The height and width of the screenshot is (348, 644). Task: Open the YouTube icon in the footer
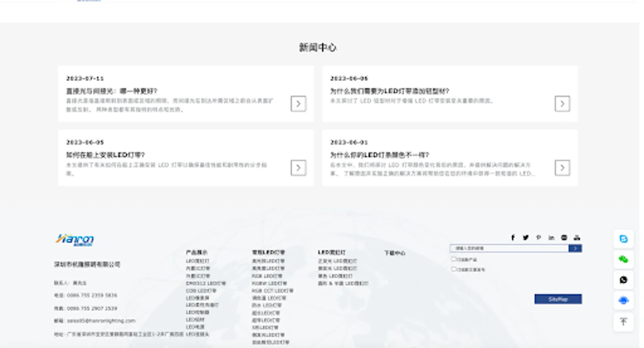click(577, 237)
